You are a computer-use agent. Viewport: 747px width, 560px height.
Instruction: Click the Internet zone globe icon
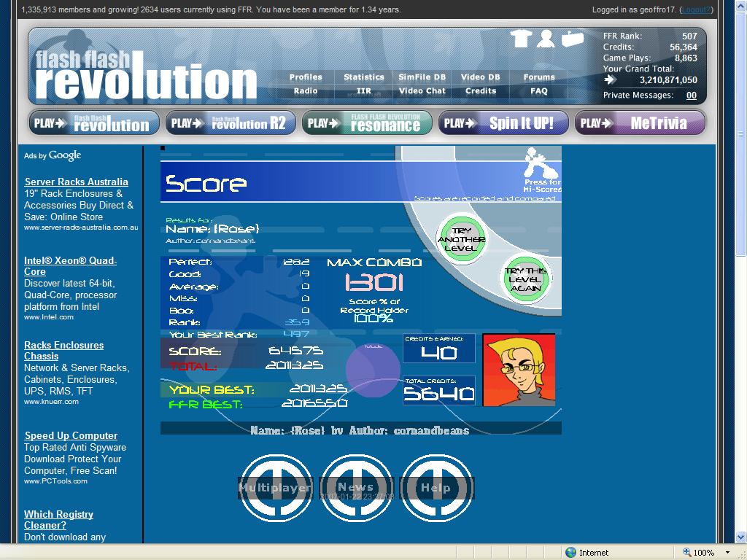[570, 553]
